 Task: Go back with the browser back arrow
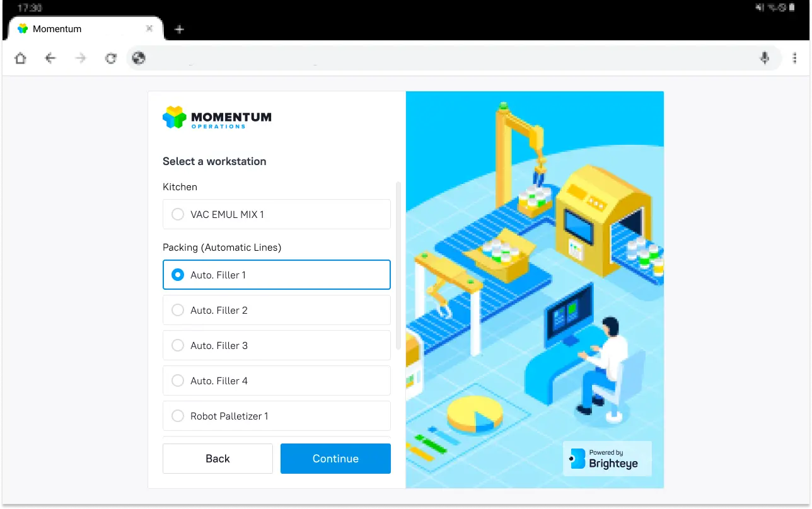(x=50, y=59)
